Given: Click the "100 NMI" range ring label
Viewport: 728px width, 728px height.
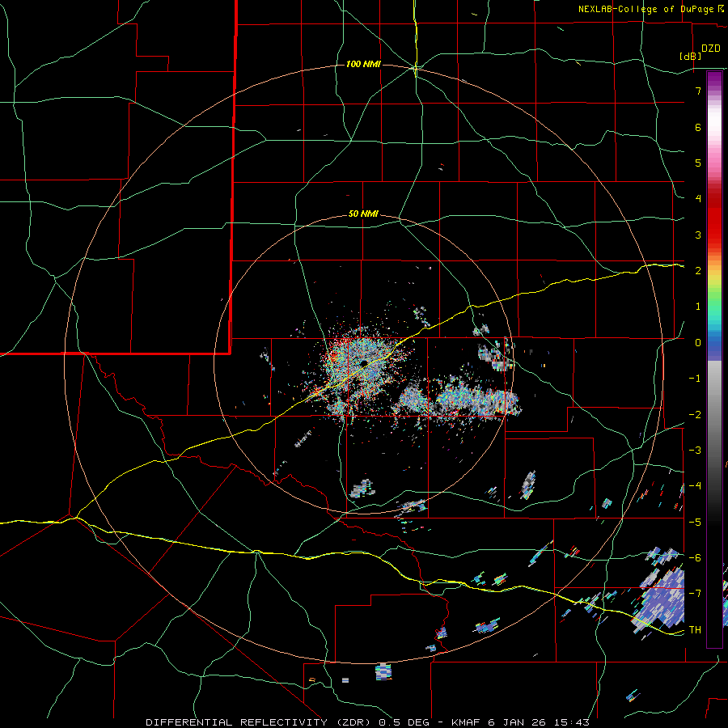Looking at the screenshot, I should 363,64.
